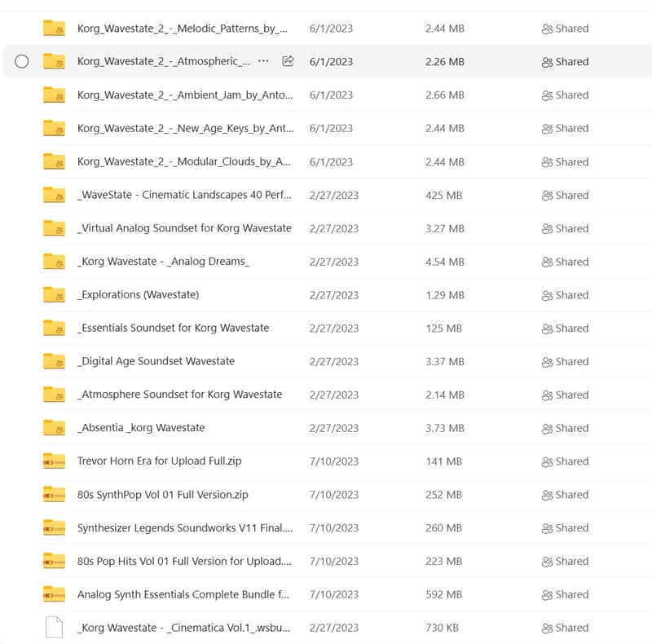Click folder icon for Korg_Wavestate_2_-_Atmospheric
The image size is (652, 644).
54,61
